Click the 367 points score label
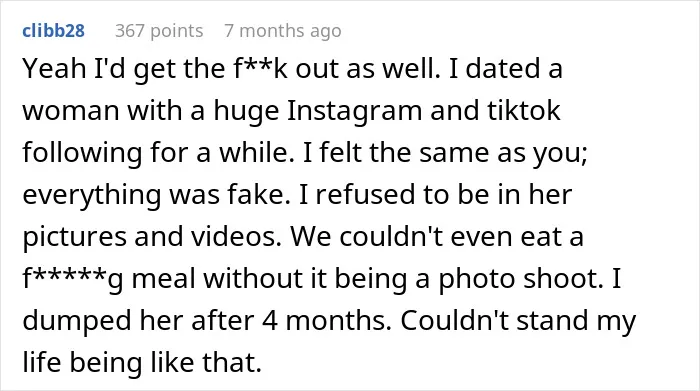Viewport: 700px width, 391px height. tap(159, 31)
